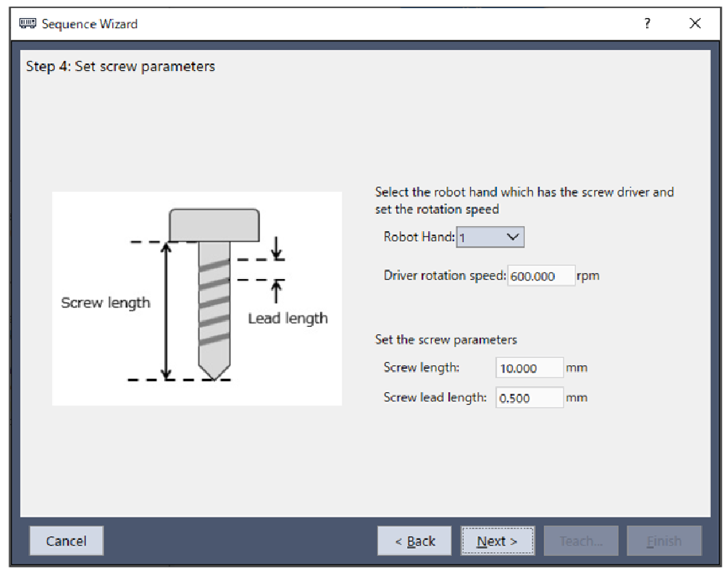Screen dimensions: 728x571
Task: Go back with the Back button
Action: click(415, 541)
